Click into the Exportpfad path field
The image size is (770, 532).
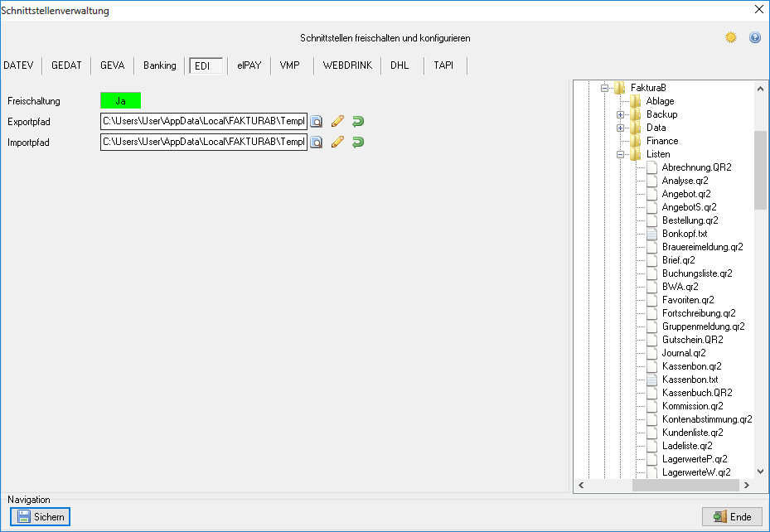(x=204, y=121)
